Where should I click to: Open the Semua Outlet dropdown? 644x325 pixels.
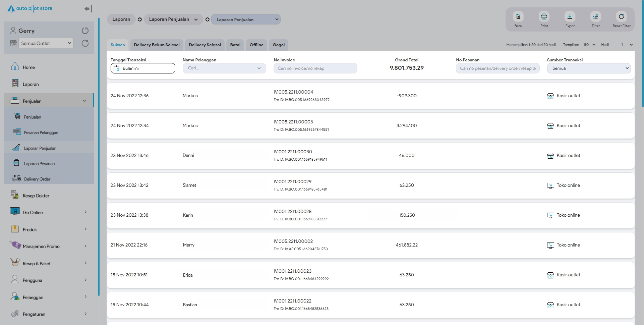[46, 43]
